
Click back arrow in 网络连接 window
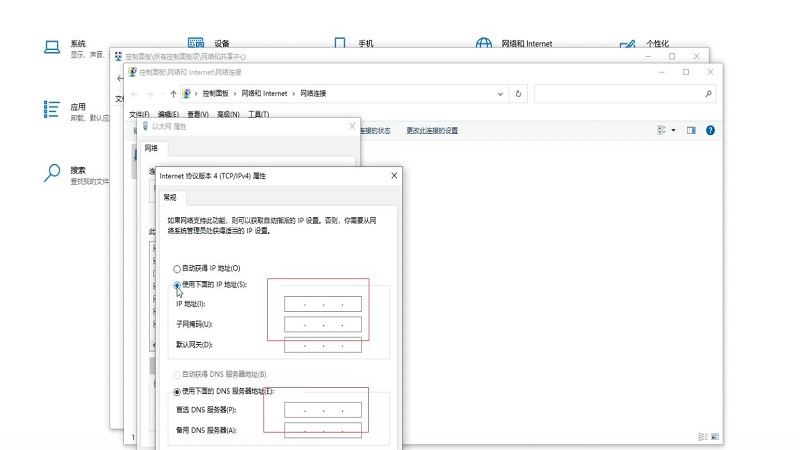(x=135, y=94)
